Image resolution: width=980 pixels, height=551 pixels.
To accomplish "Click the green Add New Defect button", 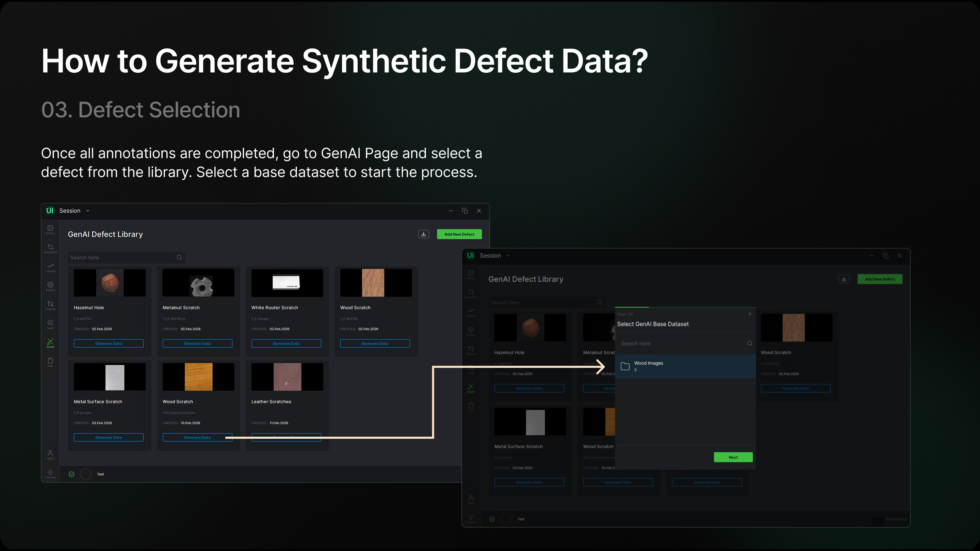I will coord(459,234).
